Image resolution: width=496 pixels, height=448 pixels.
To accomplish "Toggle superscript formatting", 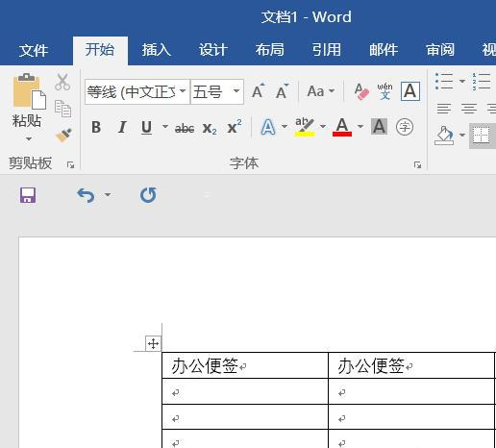I will point(235,127).
